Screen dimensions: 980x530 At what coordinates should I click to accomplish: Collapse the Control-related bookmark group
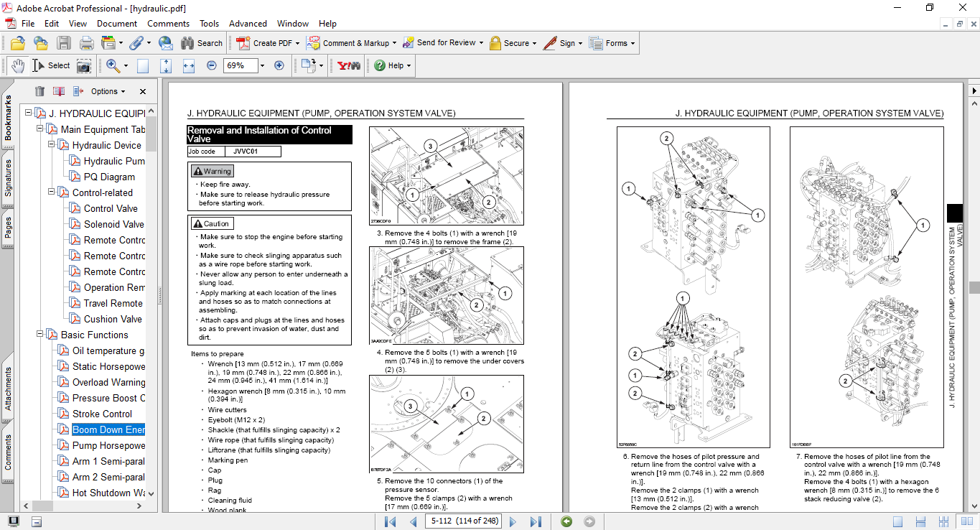[52, 192]
